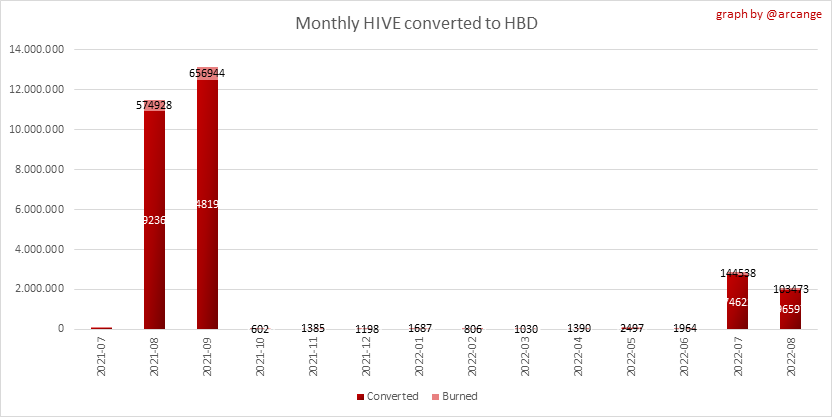Click the 'graph by @arcange' credit text
This screenshot has width=832, height=417.
(x=769, y=14)
